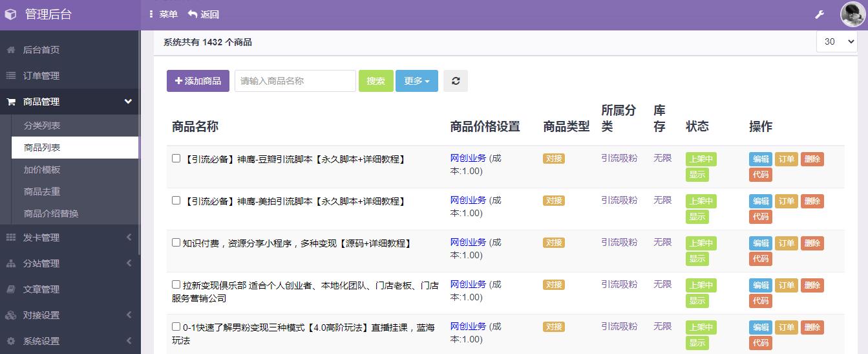Screen dimensions: 868x354
Task: Click the refresh icon button
Action: click(x=455, y=81)
